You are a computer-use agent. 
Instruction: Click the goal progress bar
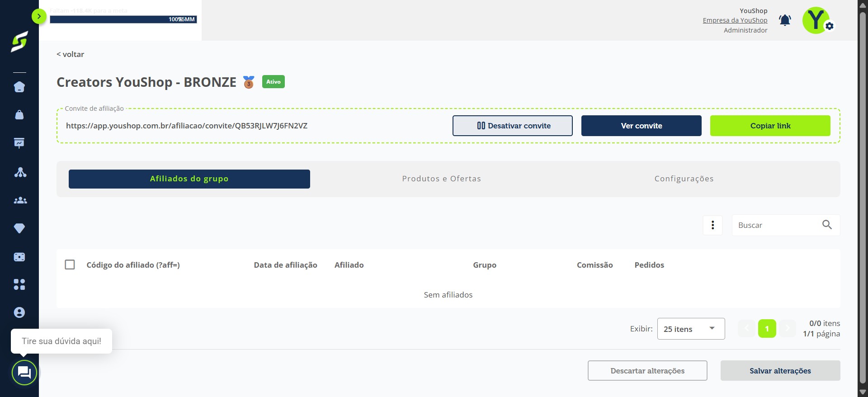click(123, 19)
